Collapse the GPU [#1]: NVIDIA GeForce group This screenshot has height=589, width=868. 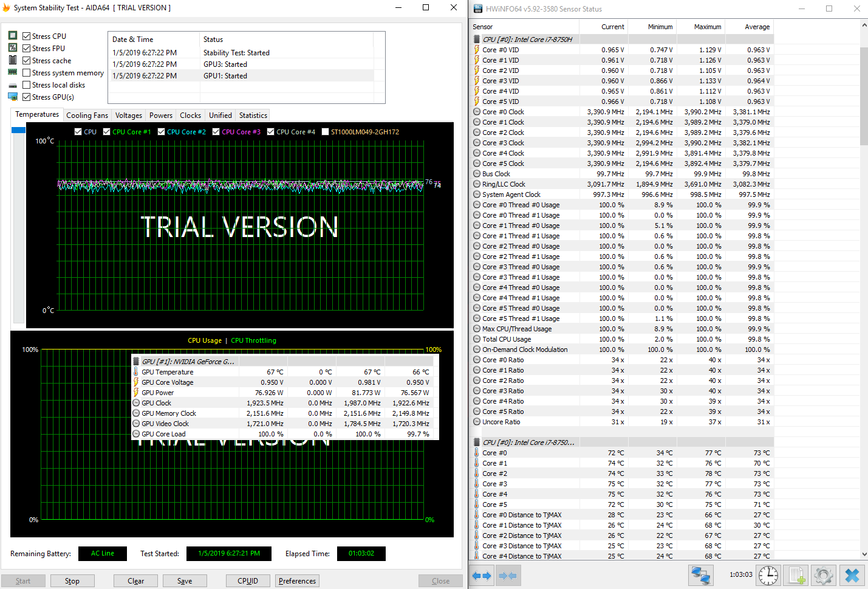pos(136,362)
